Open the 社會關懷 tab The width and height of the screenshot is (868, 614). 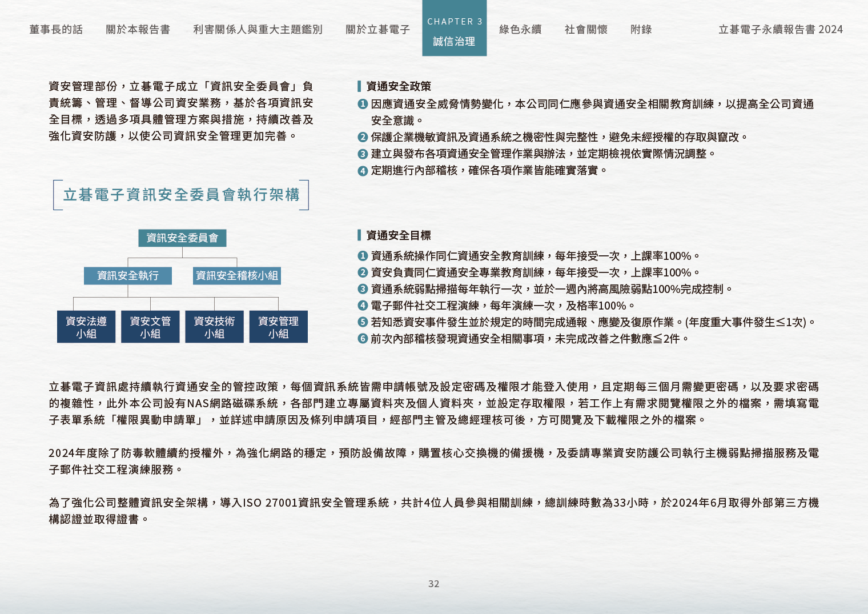586,29
